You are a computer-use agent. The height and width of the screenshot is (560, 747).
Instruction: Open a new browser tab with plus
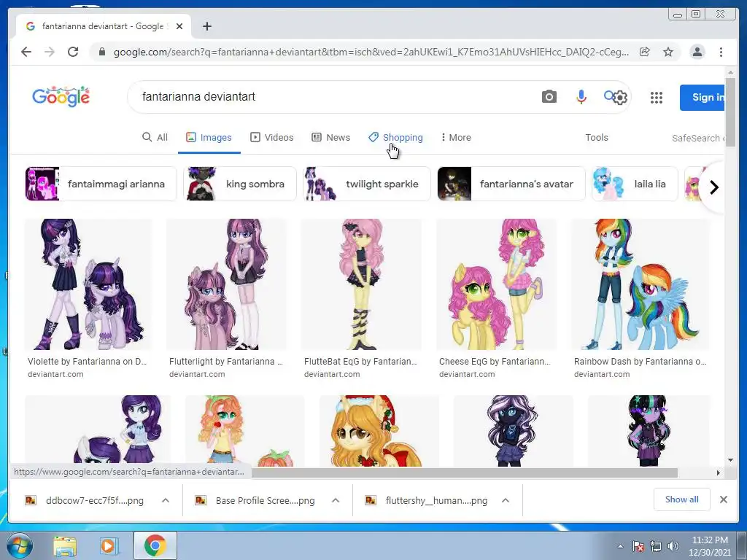[206, 26]
